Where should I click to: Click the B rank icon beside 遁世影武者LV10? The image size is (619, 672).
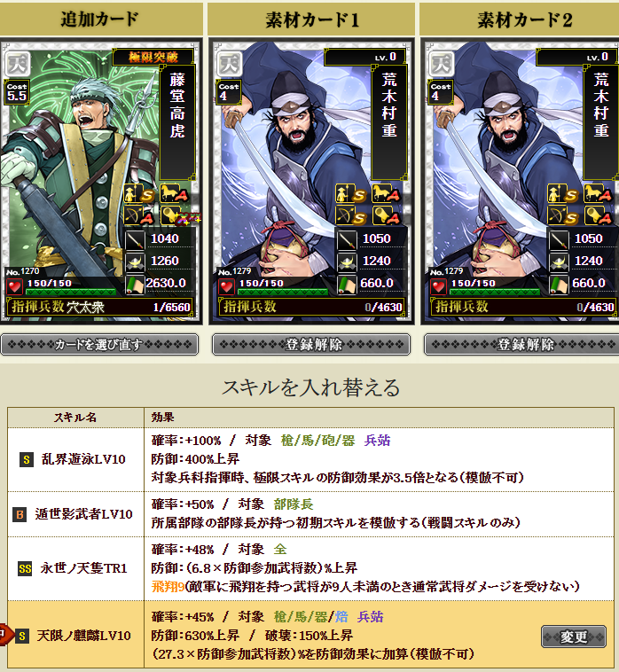pyautogui.click(x=20, y=514)
